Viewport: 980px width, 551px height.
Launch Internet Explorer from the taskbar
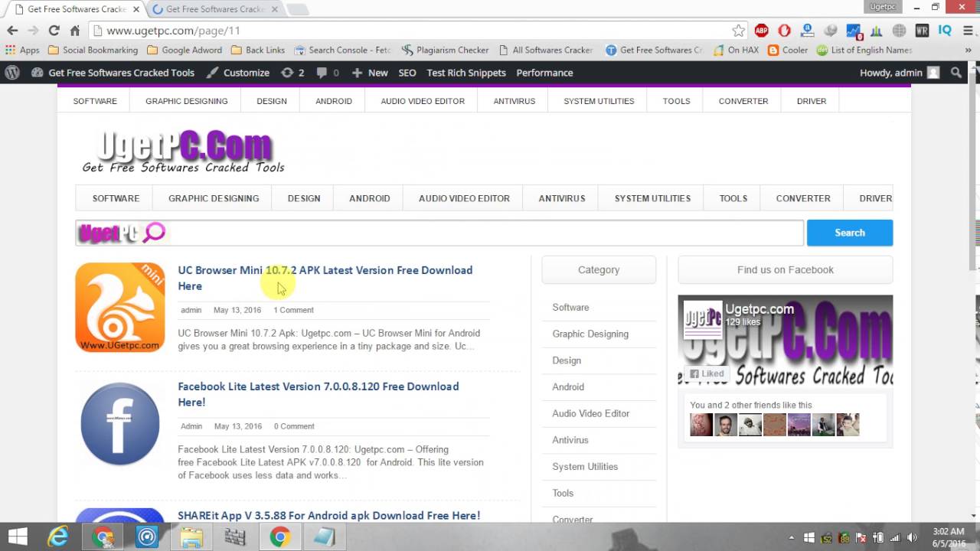point(58,537)
